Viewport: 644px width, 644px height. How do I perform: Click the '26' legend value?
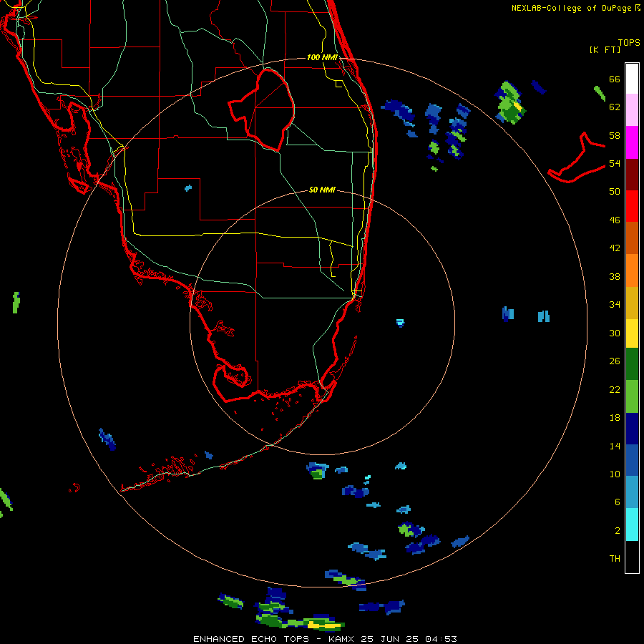(615, 361)
